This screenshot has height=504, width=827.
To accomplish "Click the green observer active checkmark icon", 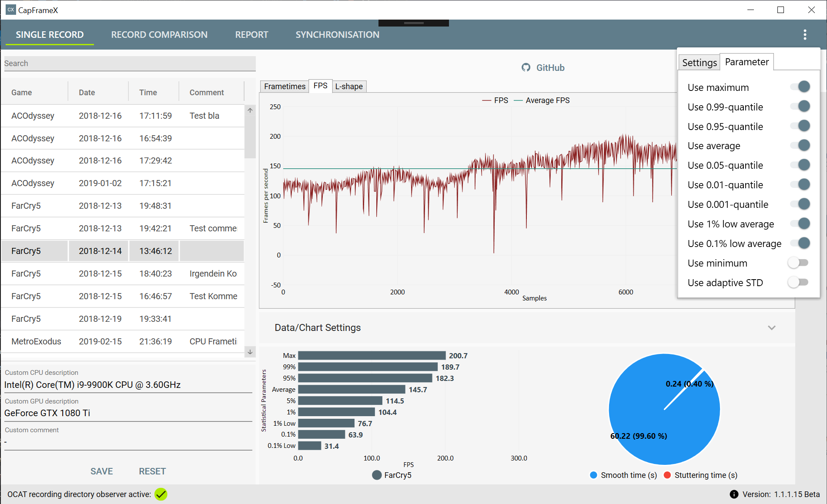I will point(161,494).
